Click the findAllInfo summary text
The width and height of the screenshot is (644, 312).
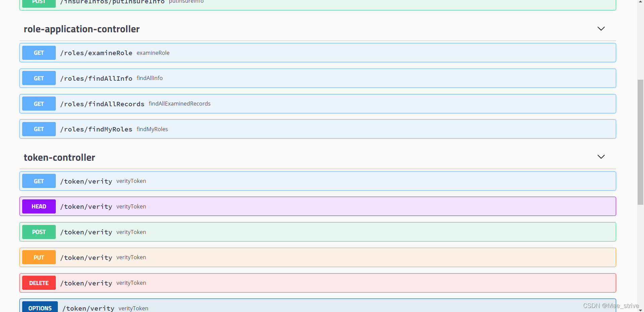tap(150, 78)
